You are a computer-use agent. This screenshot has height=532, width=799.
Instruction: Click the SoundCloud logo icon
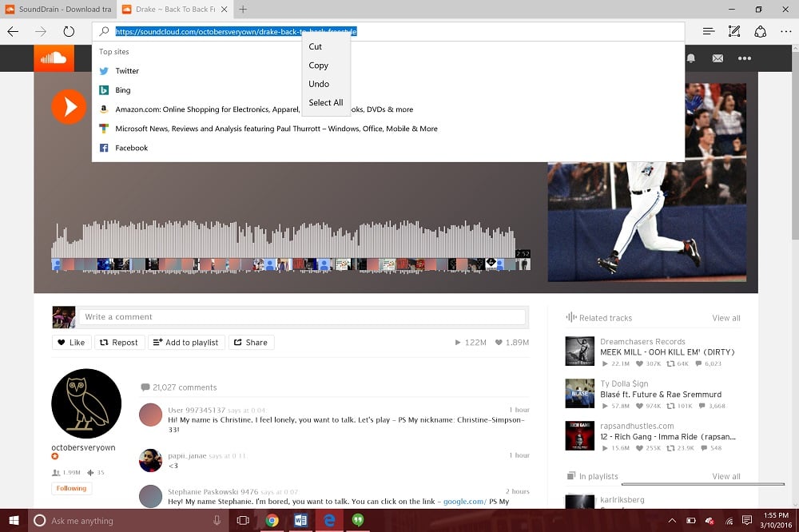click(54, 58)
